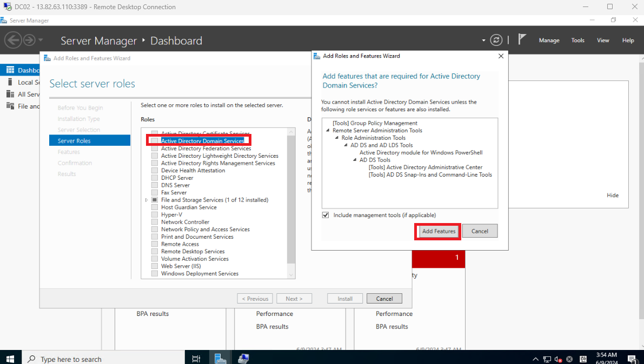This screenshot has width=644, height=364.
Task: Check Active Directory Domain Services role
Action: [155, 141]
